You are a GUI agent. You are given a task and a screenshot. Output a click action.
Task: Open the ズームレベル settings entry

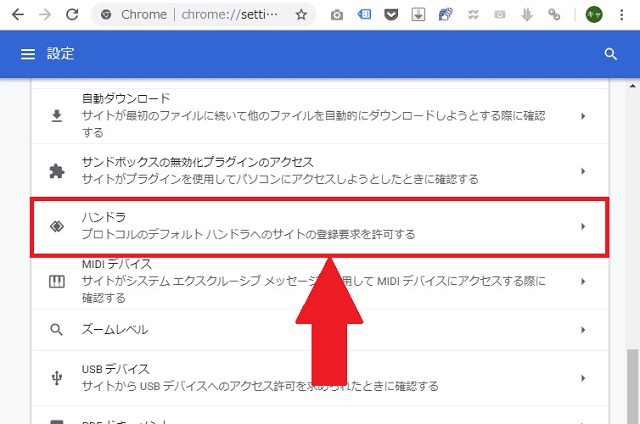coord(320,330)
